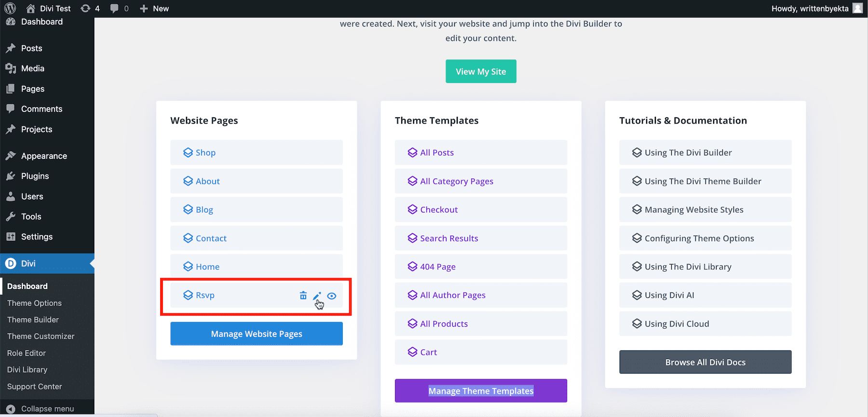Click the Collapse menu label
868x417 pixels.
pyautogui.click(x=47, y=409)
